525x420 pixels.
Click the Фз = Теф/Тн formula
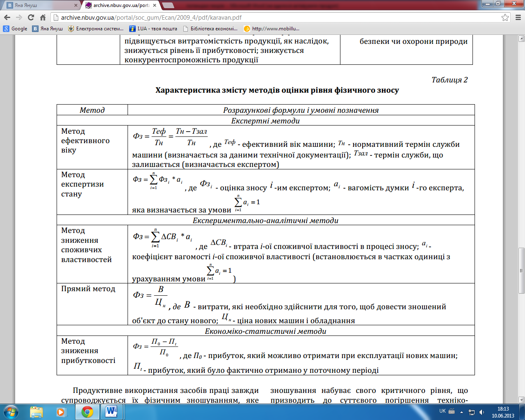click(x=170, y=137)
